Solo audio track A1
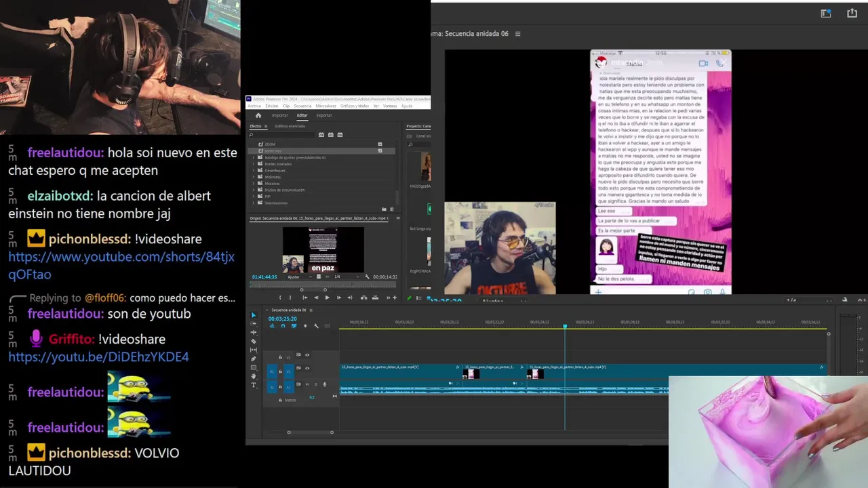This screenshot has width=868, height=488. point(316,384)
